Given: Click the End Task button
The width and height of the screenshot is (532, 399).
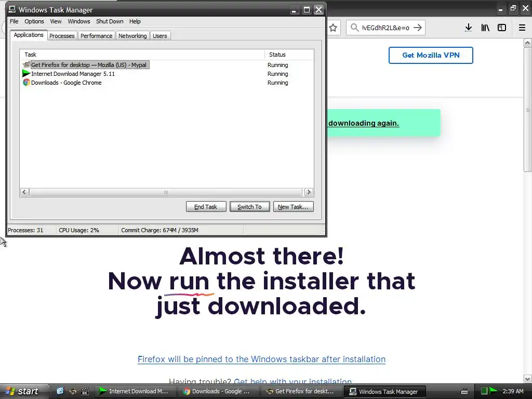Looking at the screenshot, I should click(x=206, y=207).
